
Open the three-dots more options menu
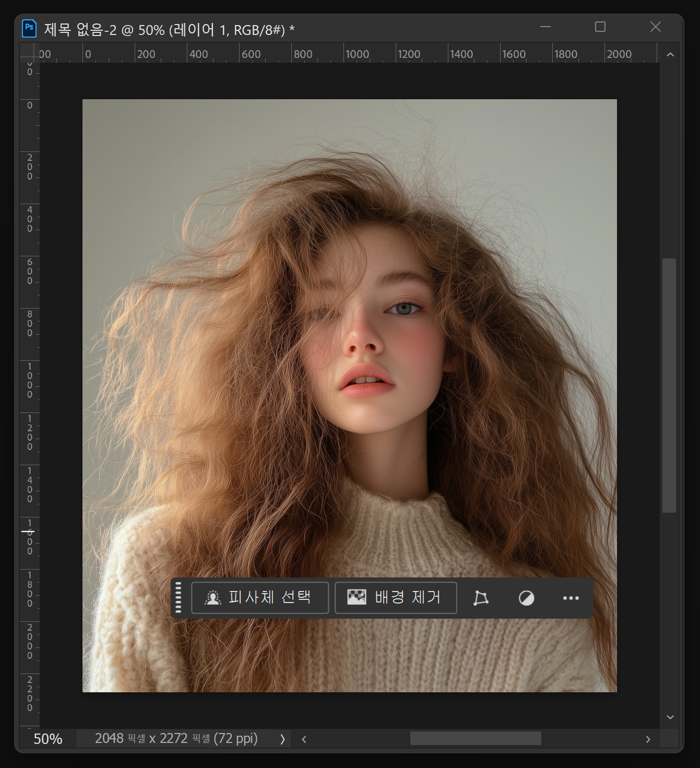click(x=571, y=598)
